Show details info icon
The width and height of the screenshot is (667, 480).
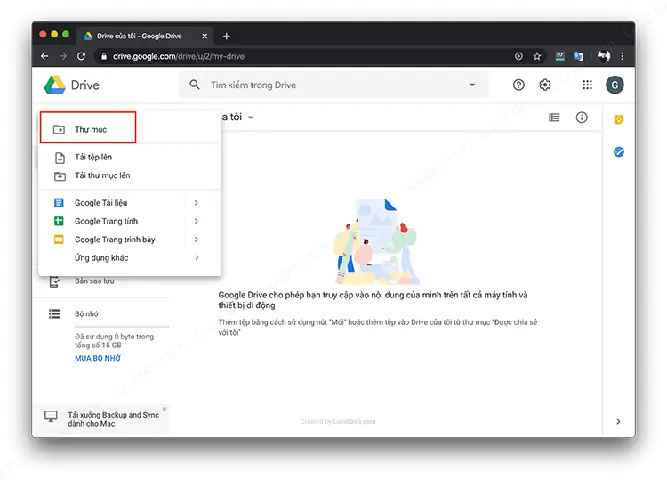581,117
